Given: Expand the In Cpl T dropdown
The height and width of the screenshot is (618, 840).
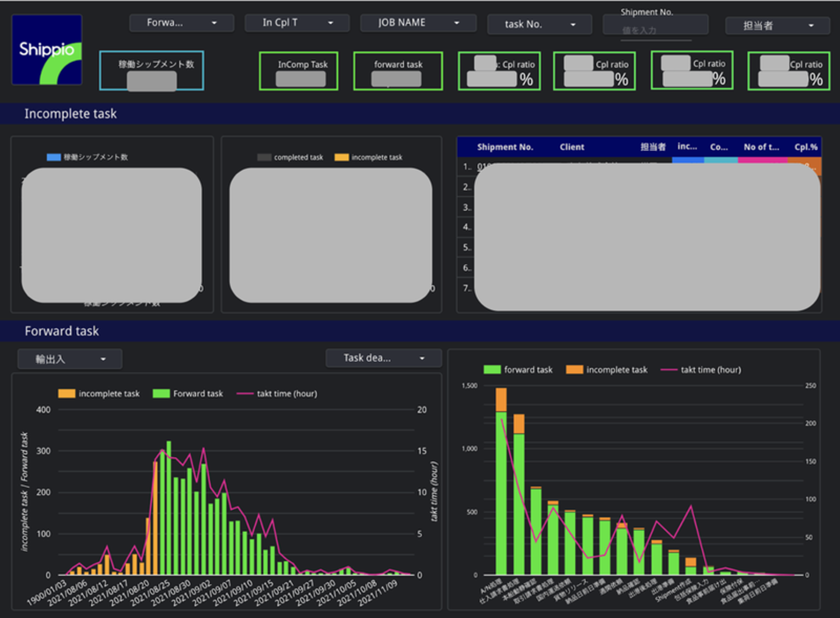Looking at the screenshot, I should (x=297, y=23).
